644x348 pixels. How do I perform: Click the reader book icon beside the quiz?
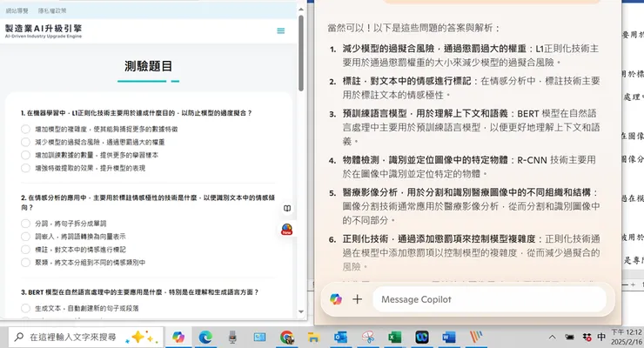point(287,209)
